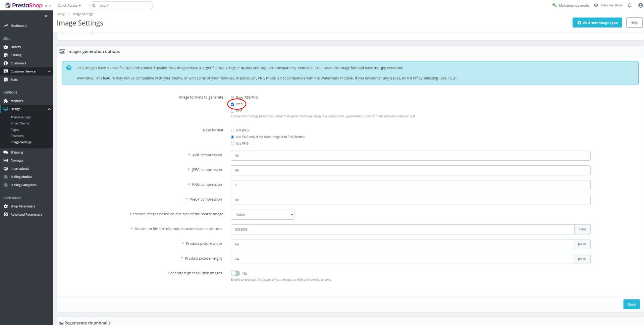The image size is (644, 325).
Task: Select Use PNG only if base image is PNG
Action: pos(232,137)
